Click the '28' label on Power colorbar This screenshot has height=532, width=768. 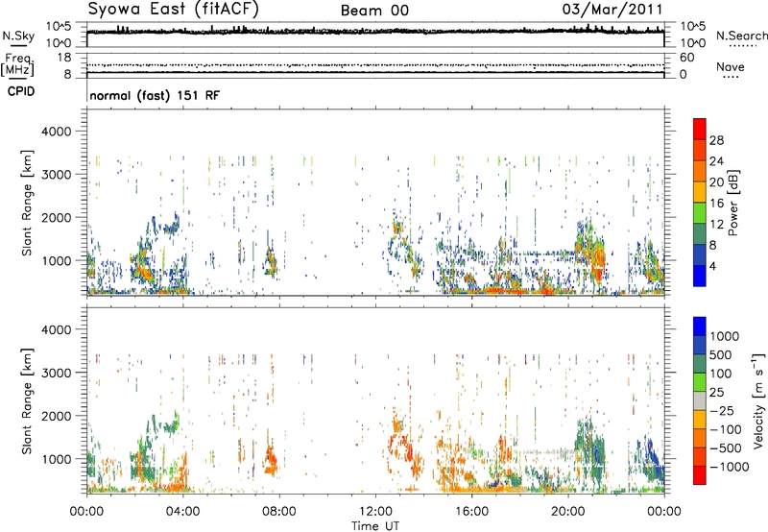[716, 140]
